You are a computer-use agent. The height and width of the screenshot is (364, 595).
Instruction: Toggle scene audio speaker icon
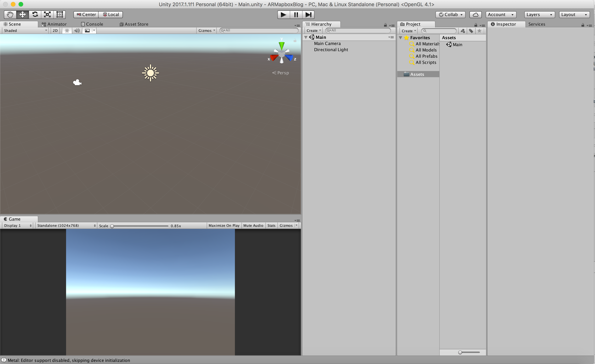pos(77,31)
